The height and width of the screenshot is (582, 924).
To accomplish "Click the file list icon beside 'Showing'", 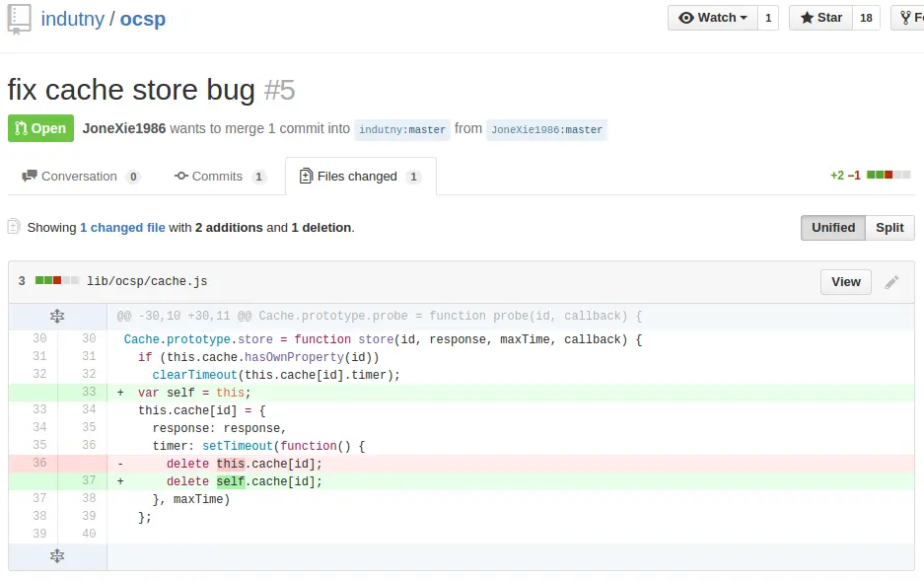I will pyautogui.click(x=14, y=227).
